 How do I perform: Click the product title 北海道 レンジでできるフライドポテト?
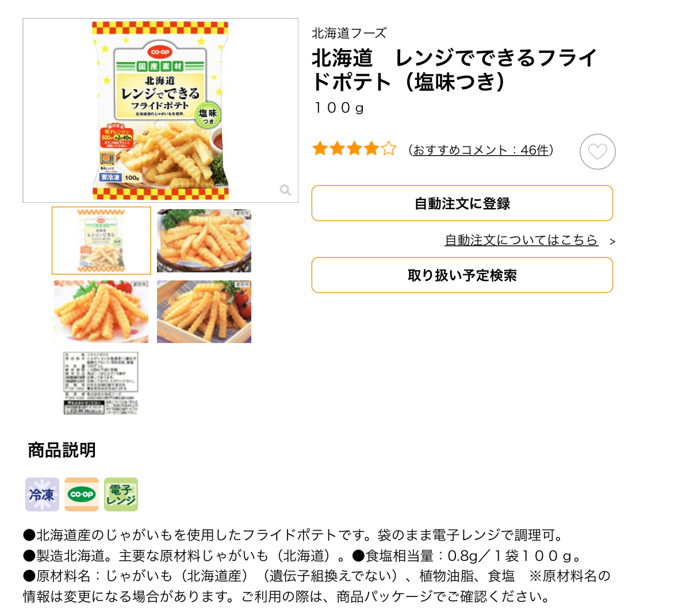pos(454,70)
